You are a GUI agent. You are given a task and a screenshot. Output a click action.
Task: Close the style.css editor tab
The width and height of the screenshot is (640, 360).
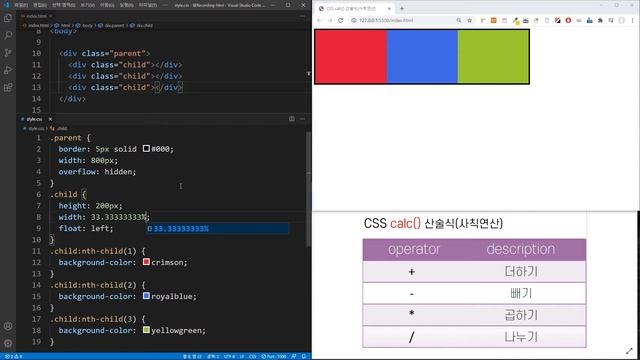point(50,119)
